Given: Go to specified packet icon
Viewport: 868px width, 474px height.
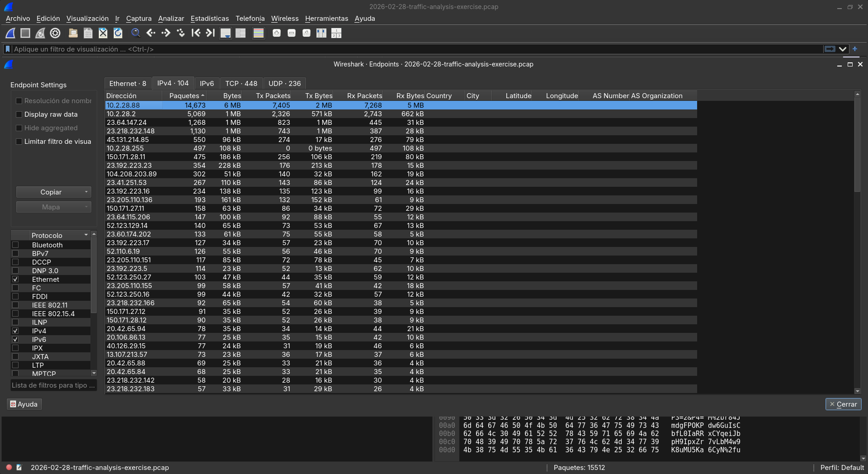Looking at the screenshot, I should click(181, 33).
